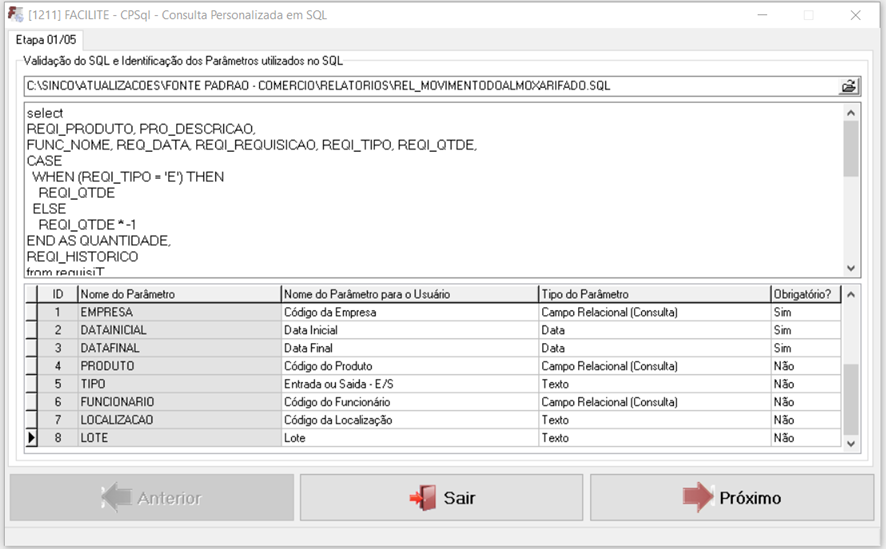Select the TIPO parameter cell
The height and width of the screenshot is (549, 886).
pyautogui.click(x=179, y=384)
